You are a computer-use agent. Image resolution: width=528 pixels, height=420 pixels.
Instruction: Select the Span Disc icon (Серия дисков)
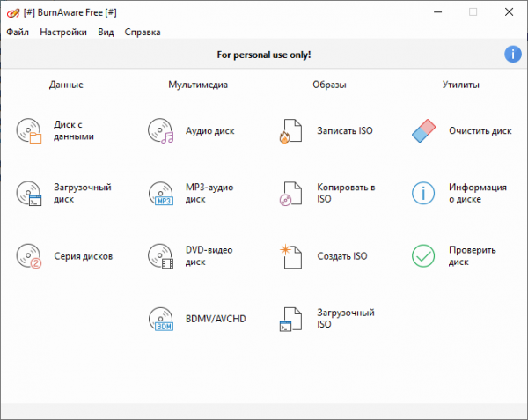[29, 256]
